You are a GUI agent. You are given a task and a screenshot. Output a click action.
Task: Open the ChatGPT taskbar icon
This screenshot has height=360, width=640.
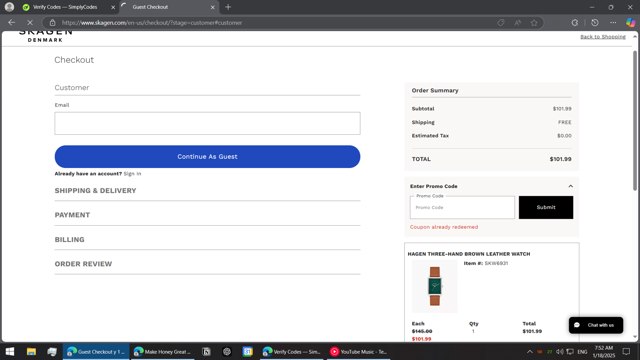pos(227,351)
